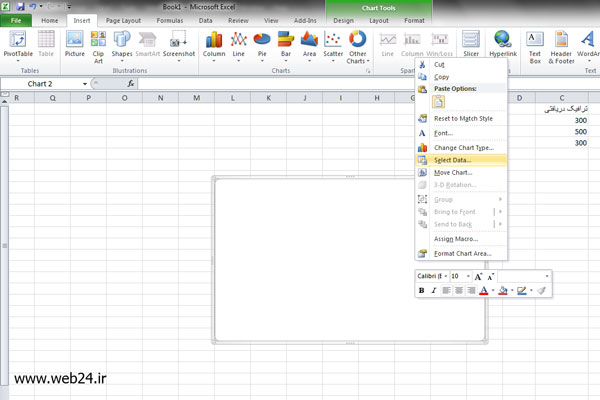The width and height of the screenshot is (600, 400).
Task: Click the paste option clipboard icon
Action: point(439,102)
